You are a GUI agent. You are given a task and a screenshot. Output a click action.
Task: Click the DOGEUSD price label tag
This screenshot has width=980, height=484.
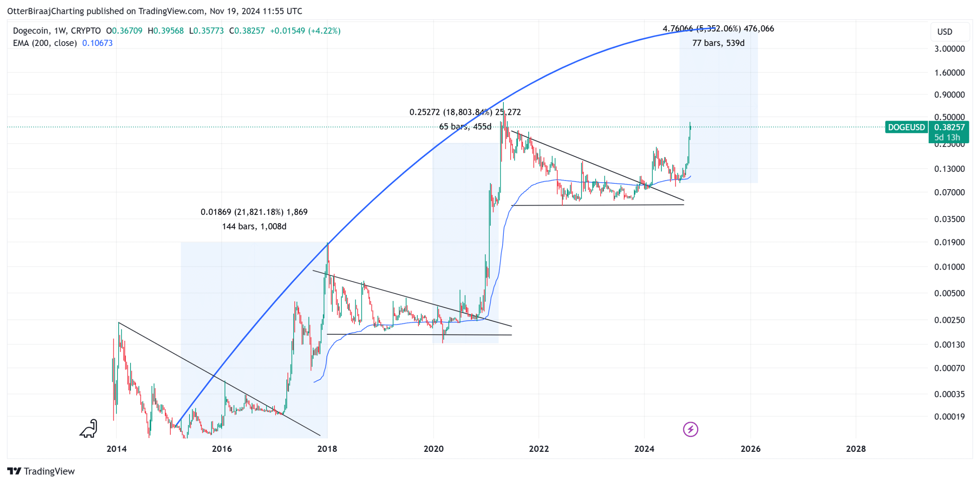pos(906,127)
